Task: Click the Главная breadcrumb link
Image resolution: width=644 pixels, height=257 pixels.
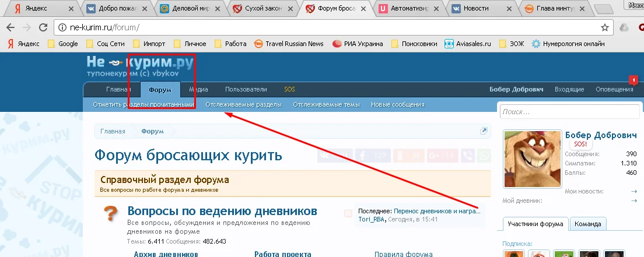Action: (113, 131)
